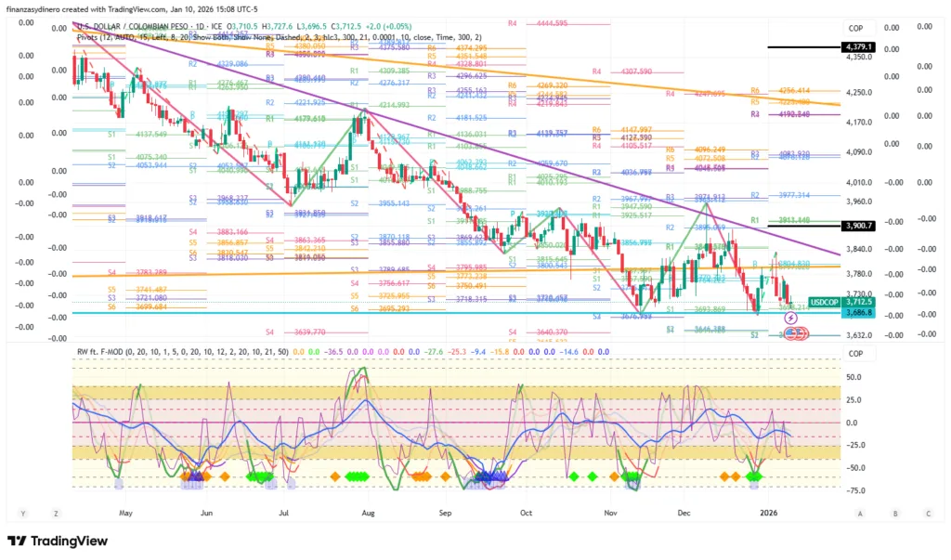This screenshot has width=951, height=560.
Task: Toggle the B scale button
Action: (x=894, y=513)
